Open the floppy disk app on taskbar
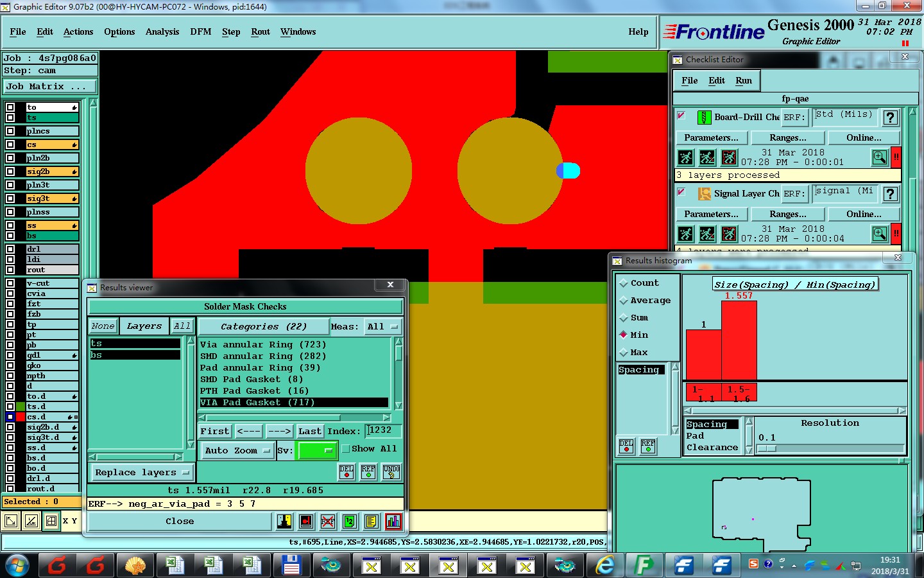Viewport: 924px width, 578px height. tap(291, 565)
